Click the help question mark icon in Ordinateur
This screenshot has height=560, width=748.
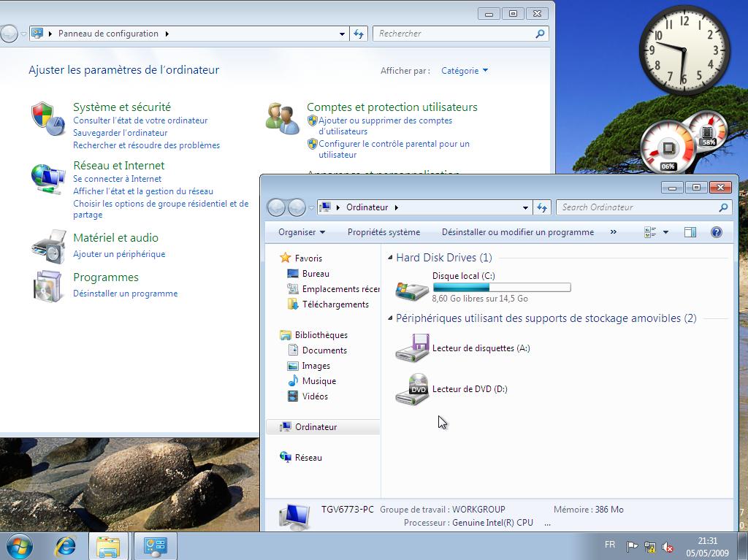[716, 232]
